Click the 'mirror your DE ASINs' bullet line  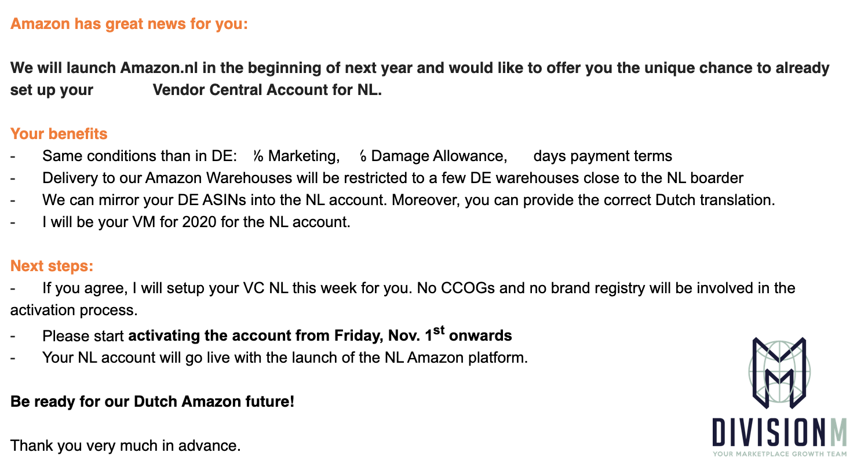(409, 200)
